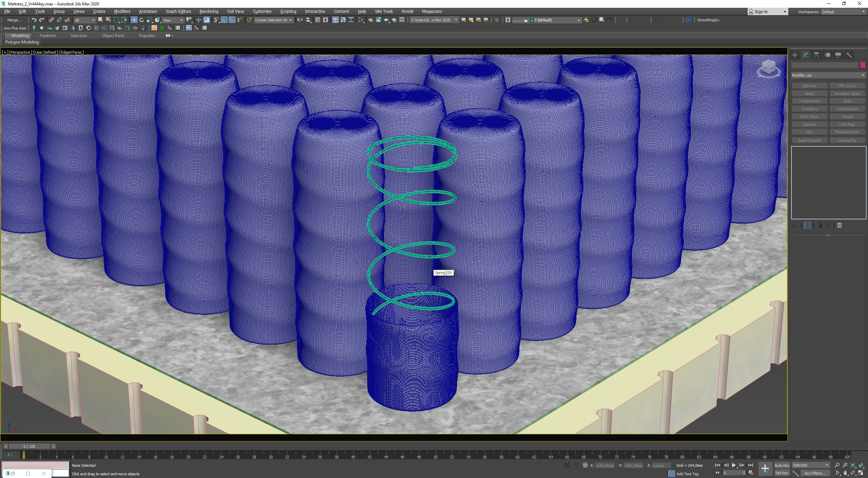Viewport: 868px width, 478px height.
Task: Activate the Pan View hand tool
Action: click(x=845, y=473)
